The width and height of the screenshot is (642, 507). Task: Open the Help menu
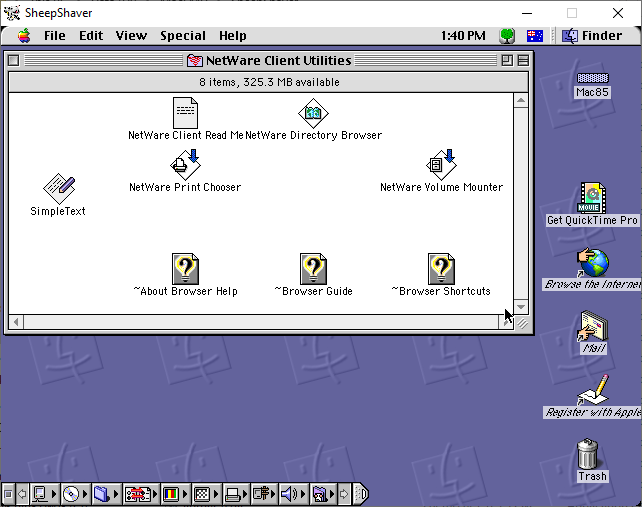(x=233, y=36)
